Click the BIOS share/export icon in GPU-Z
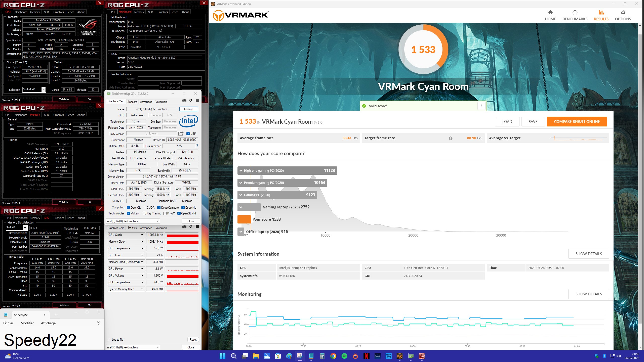 181,133
